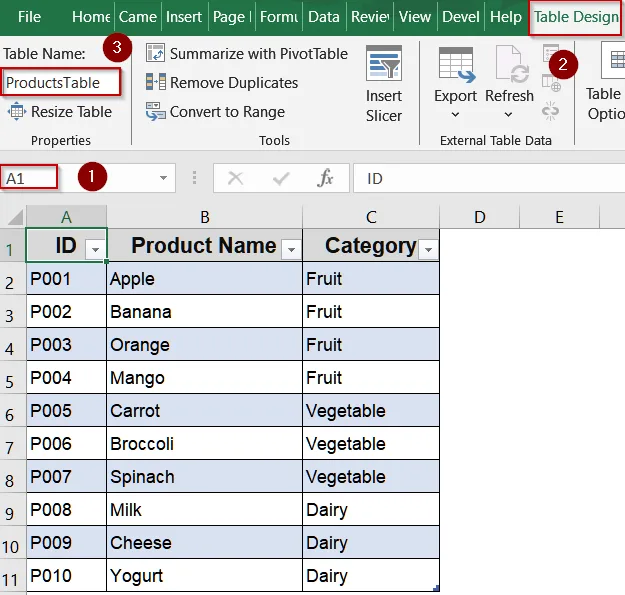This screenshot has height=595, width=625.
Task: Select column D header
Action: [x=480, y=217]
